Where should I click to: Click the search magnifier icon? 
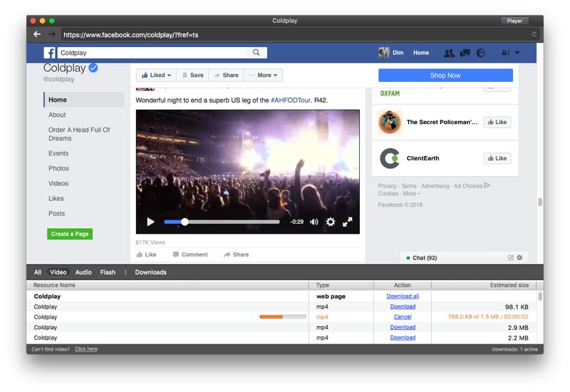(x=256, y=52)
